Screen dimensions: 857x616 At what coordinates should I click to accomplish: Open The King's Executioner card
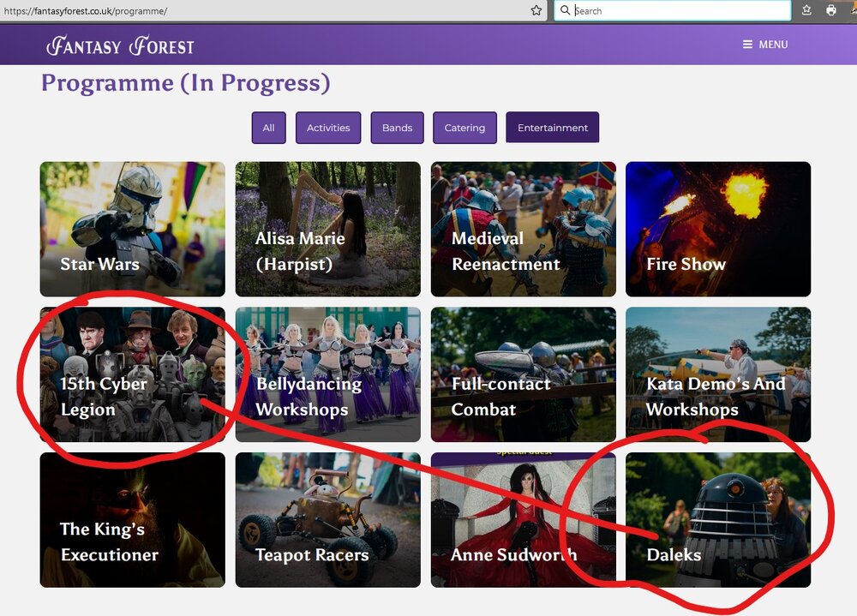click(x=132, y=520)
